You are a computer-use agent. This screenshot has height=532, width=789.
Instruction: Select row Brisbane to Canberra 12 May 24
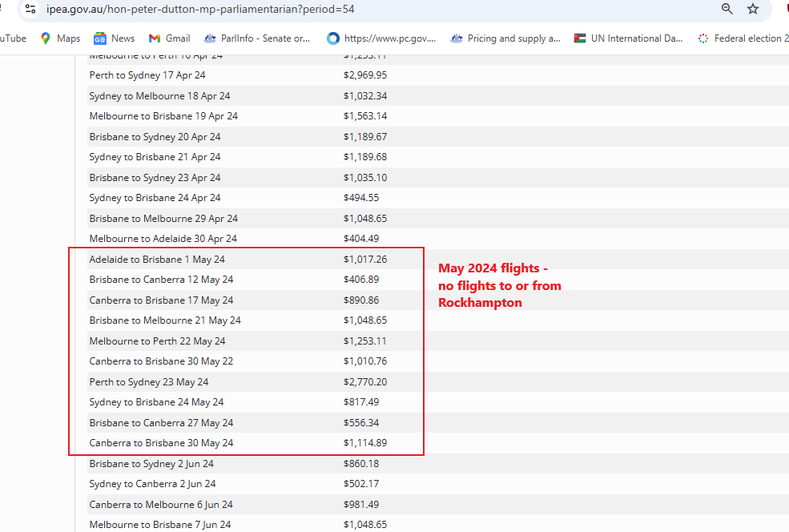438,280
